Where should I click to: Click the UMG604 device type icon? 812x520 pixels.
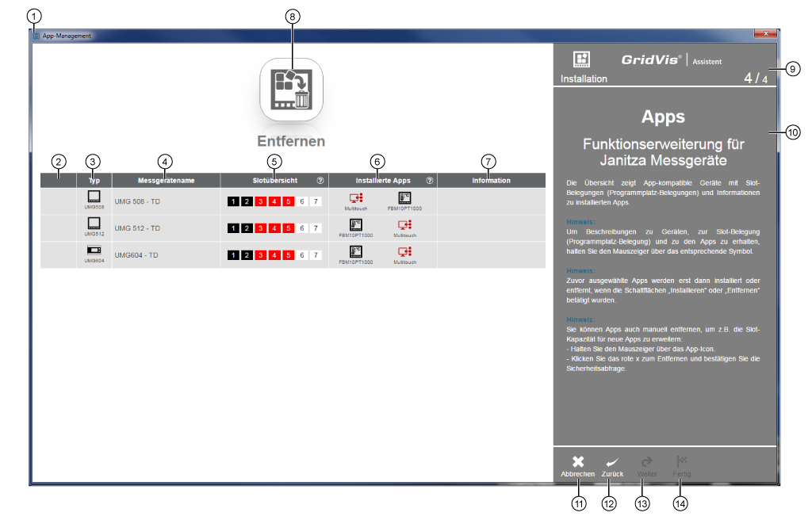(94, 250)
